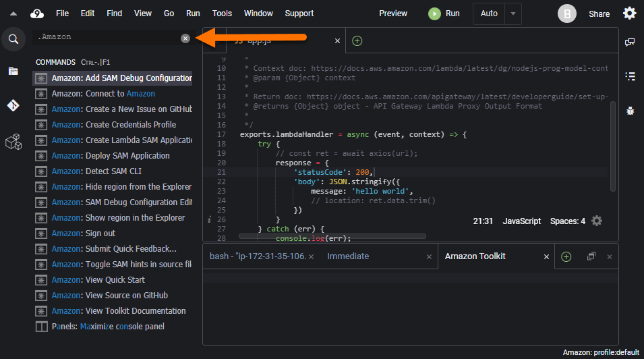Open the Find menu
Viewport: 644px width, 359px height.
click(114, 13)
